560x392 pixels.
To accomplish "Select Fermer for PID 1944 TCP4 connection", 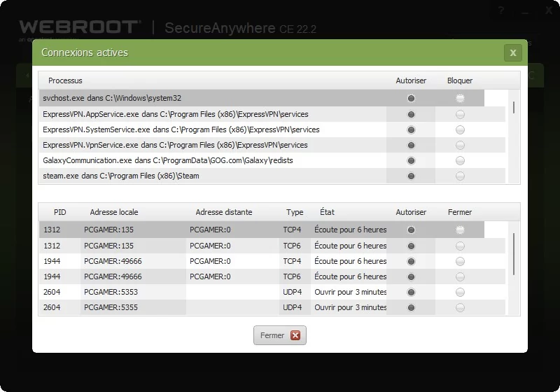I will point(460,261).
